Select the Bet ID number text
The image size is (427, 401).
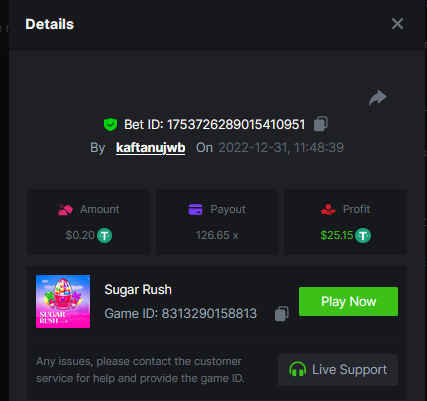[236, 125]
